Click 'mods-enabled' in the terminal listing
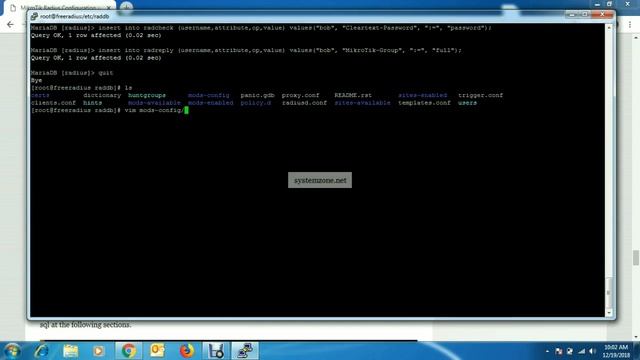 point(211,103)
